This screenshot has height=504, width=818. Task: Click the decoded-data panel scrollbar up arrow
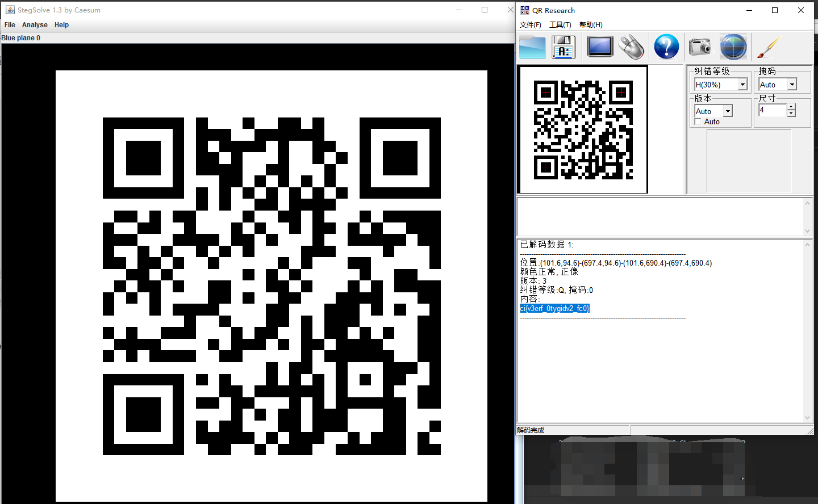(x=808, y=244)
